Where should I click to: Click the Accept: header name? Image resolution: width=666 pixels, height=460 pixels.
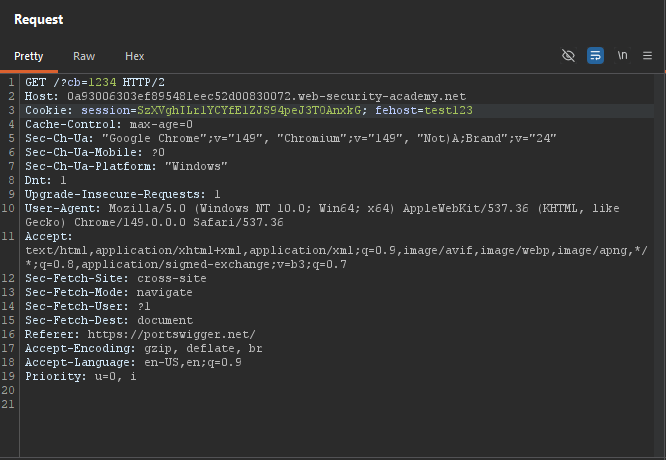click(48, 236)
